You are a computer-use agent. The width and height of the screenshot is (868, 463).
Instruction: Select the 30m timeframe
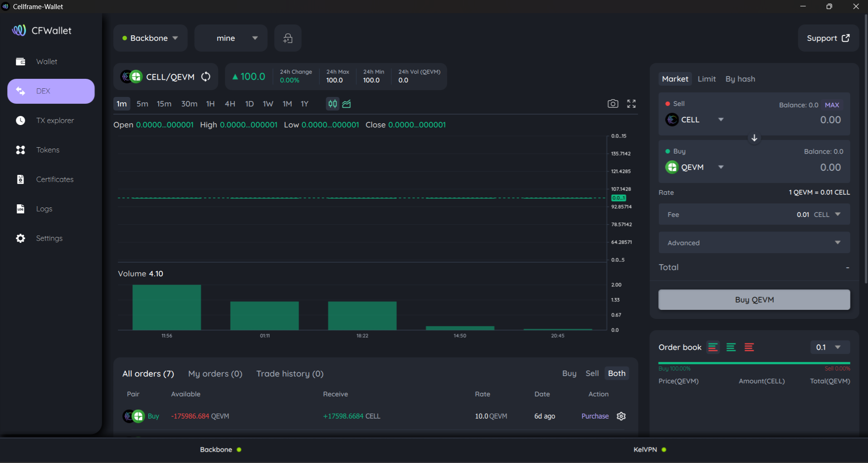pos(189,104)
